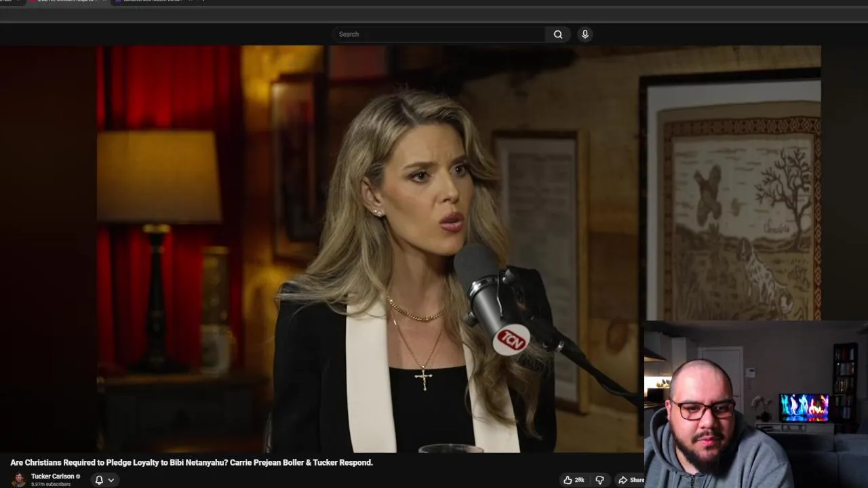This screenshot has width=868, height=488.
Task: Expand the subscription notification options chevron
Action: point(111,480)
